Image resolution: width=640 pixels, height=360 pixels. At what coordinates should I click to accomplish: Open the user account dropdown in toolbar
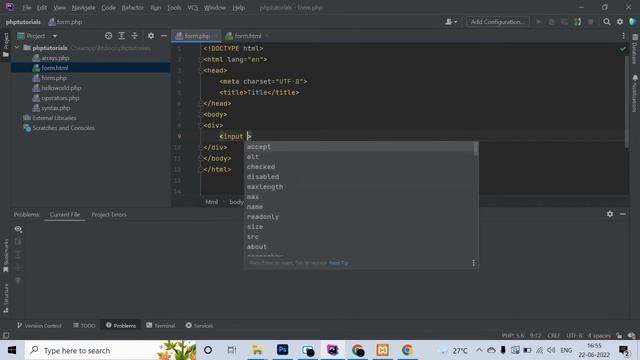451,22
